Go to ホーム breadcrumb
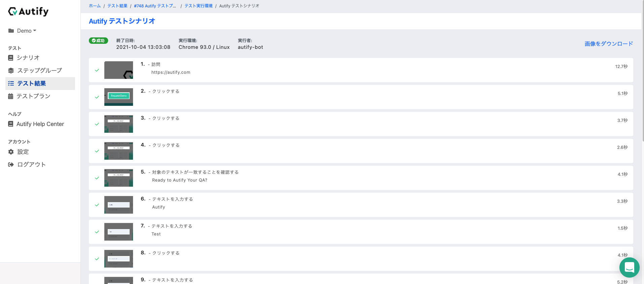The height and width of the screenshot is (284, 644). click(95, 6)
